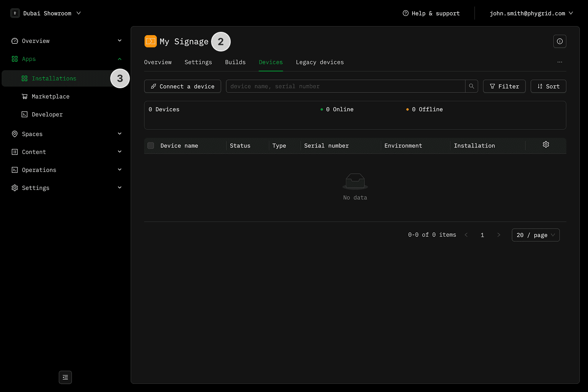Open table column settings gear icon
588x392 pixels.
click(546, 145)
